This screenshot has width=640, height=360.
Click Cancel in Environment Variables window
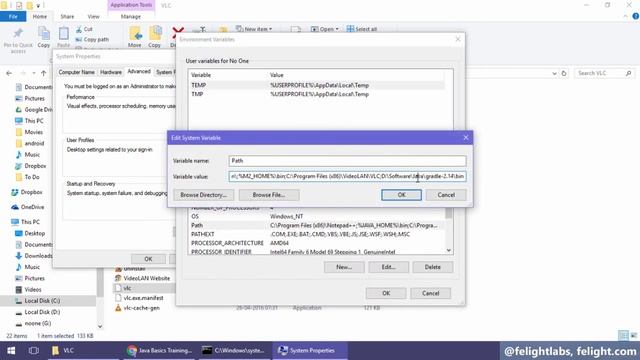click(x=430, y=293)
